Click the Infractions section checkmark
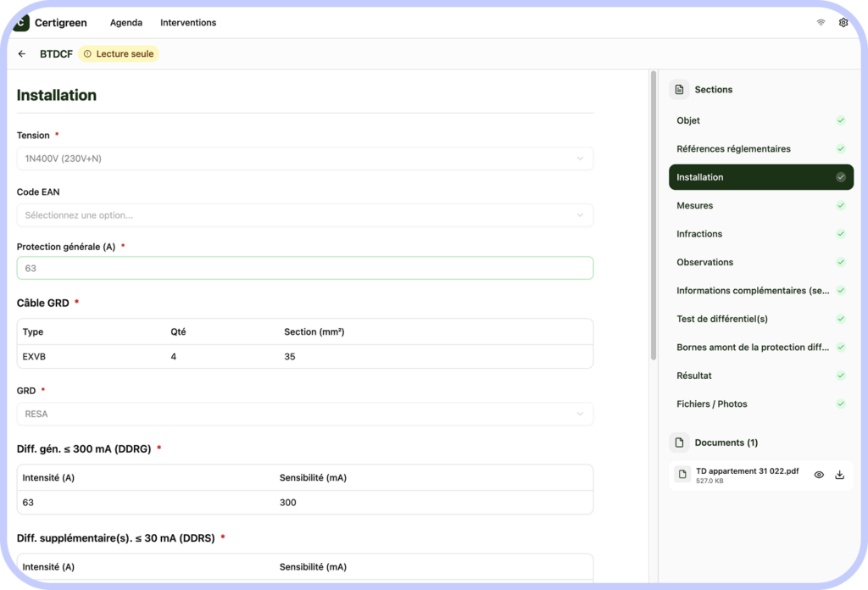 click(841, 234)
